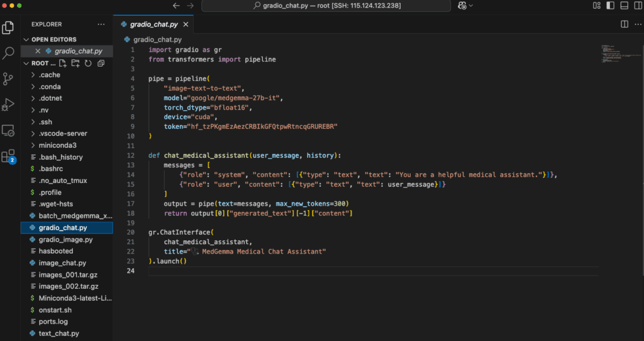Toggle the bottom panel visibility
The image size is (644, 341).
click(625, 6)
